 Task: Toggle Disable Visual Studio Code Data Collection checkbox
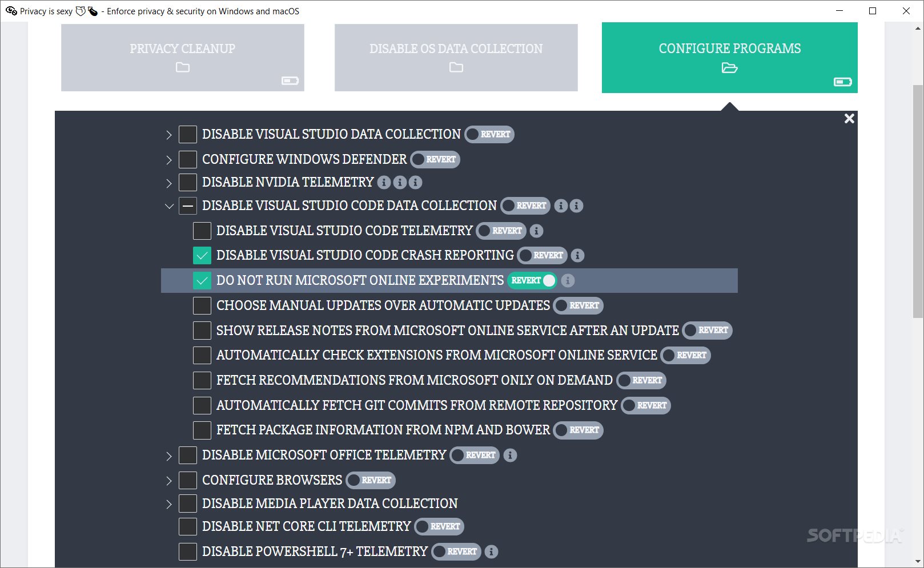coord(188,206)
